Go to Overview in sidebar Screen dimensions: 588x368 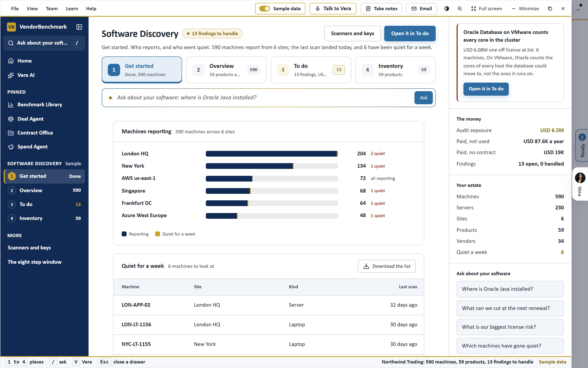[44, 190]
